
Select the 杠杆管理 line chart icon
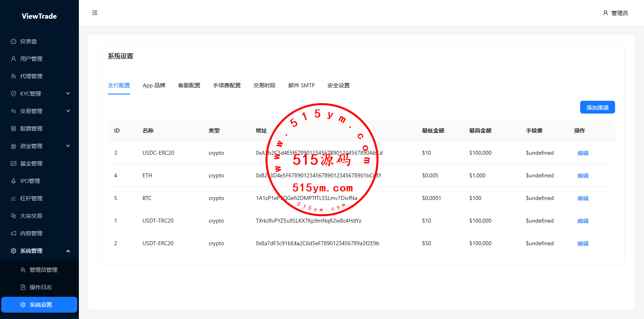pyautogui.click(x=13, y=198)
